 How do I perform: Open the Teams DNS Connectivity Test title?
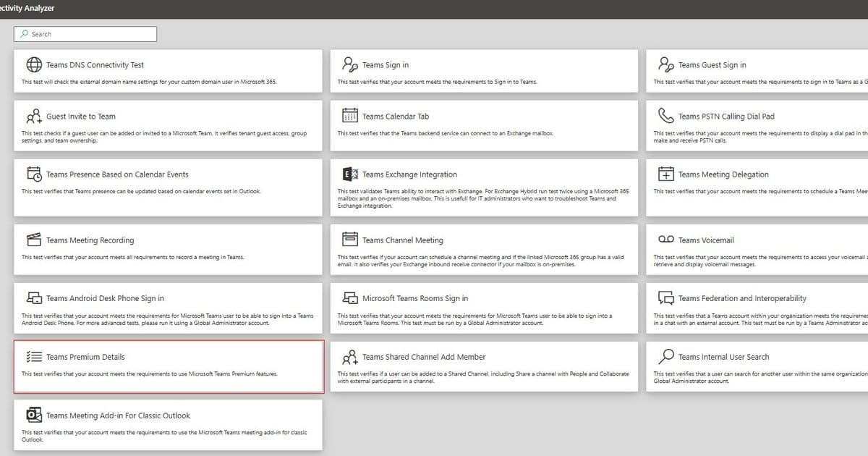coord(95,65)
